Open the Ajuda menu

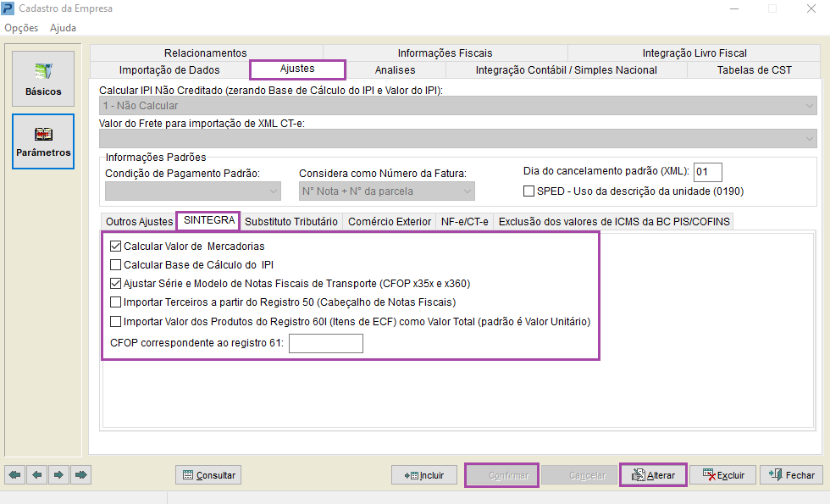click(63, 27)
